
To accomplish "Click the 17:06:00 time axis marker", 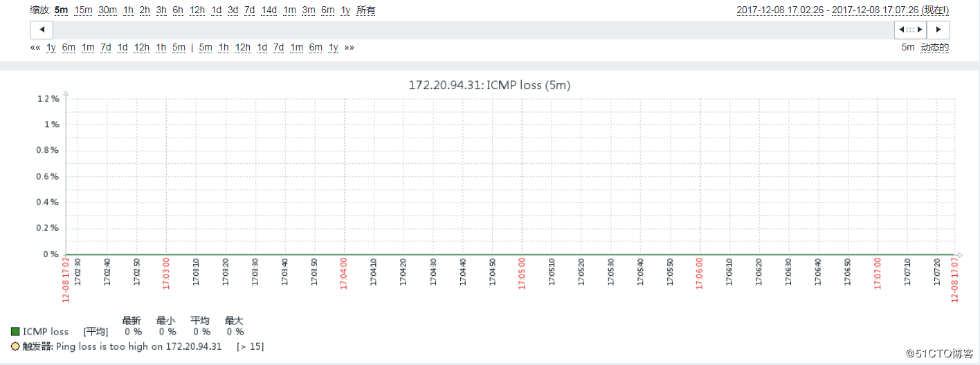I will [x=700, y=275].
